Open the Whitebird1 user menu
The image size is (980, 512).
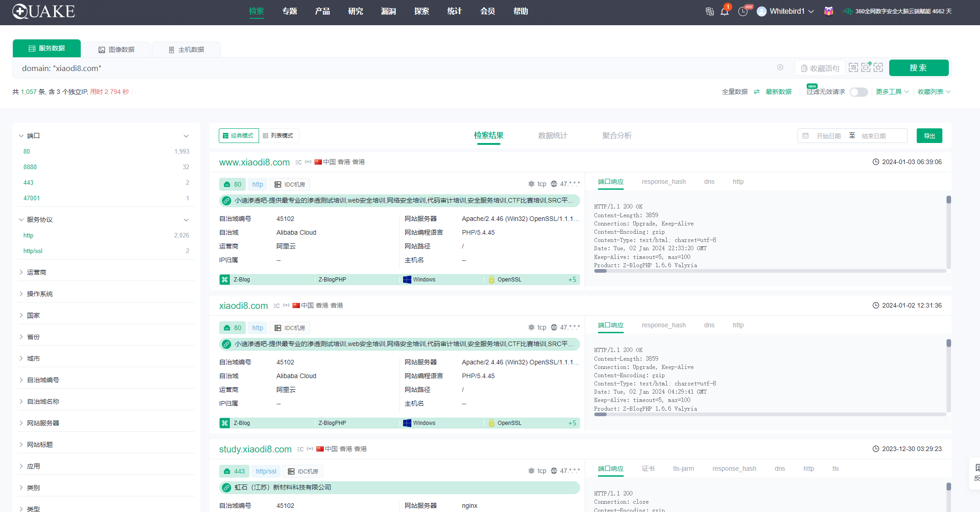coord(786,11)
